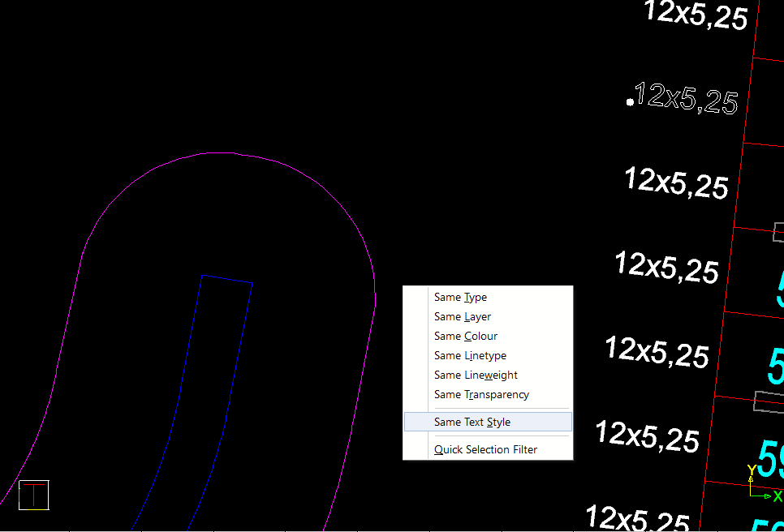
Task: Pick Same Colour in the context menu
Action: (465, 337)
